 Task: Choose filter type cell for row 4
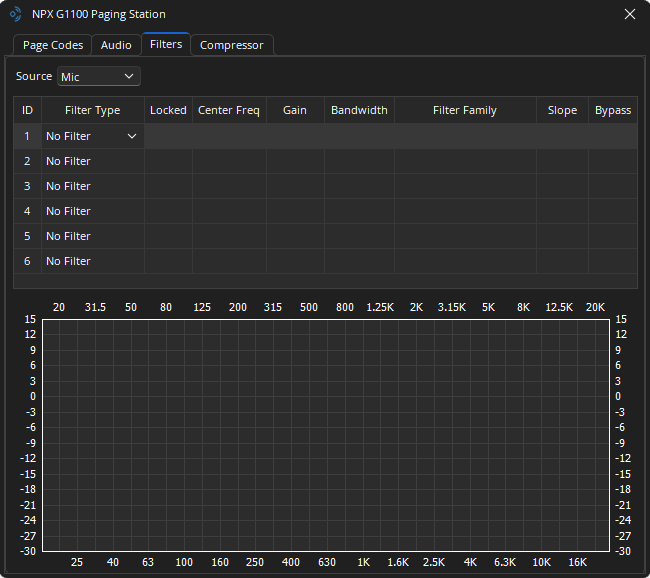(92, 211)
